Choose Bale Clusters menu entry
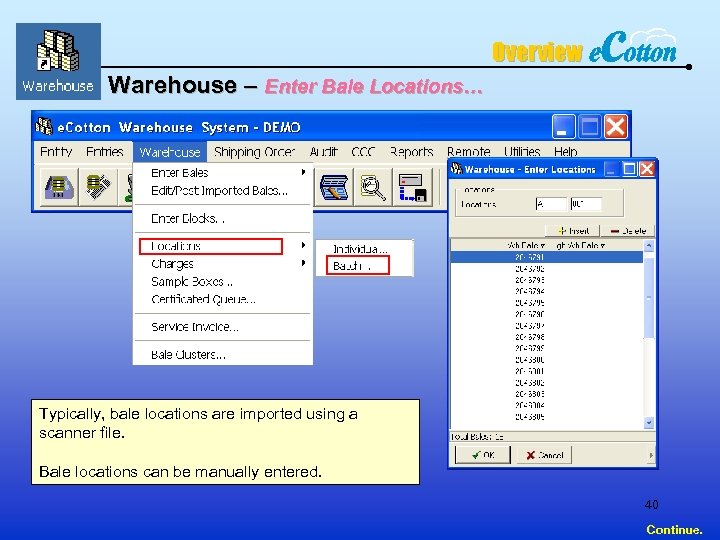This screenshot has width=720, height=540. (223, 354)
